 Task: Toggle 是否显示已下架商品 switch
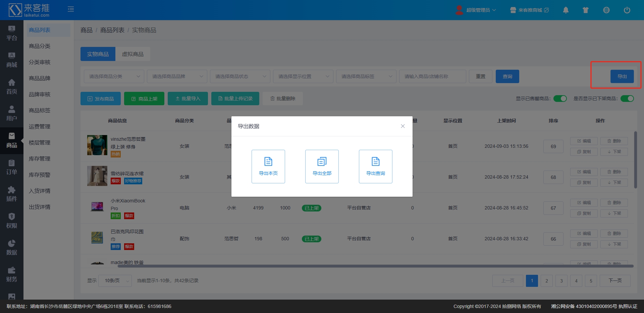click(627, 99)
